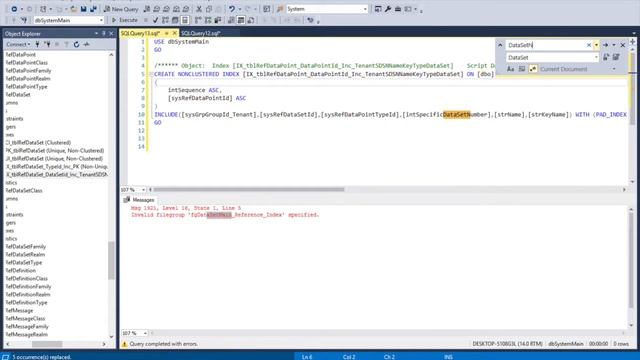This screenshot has width=640, height=360.
Task: Click the editor horizontal scrollbar thumb
Action: [249, 189]
